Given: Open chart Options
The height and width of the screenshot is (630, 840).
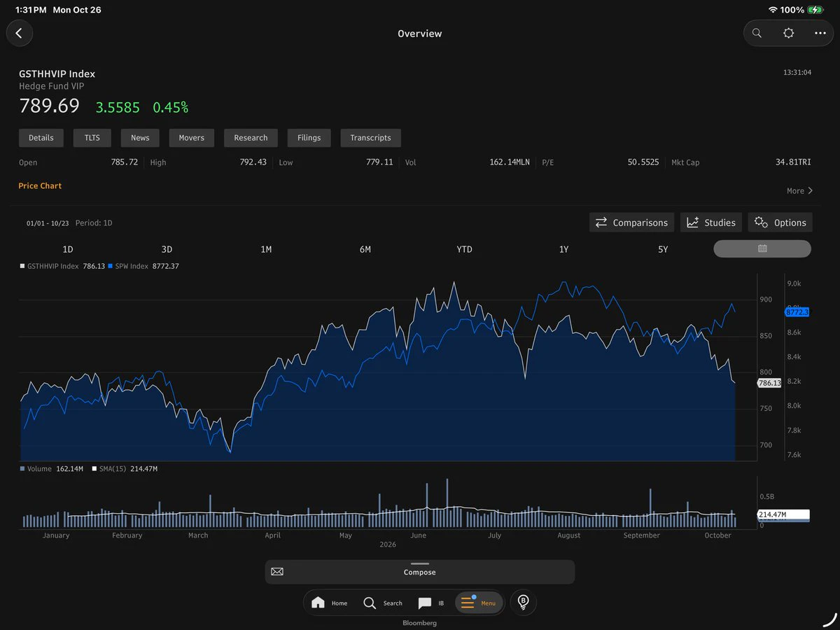Looking at the screenshot, I should tap(780, 223).
